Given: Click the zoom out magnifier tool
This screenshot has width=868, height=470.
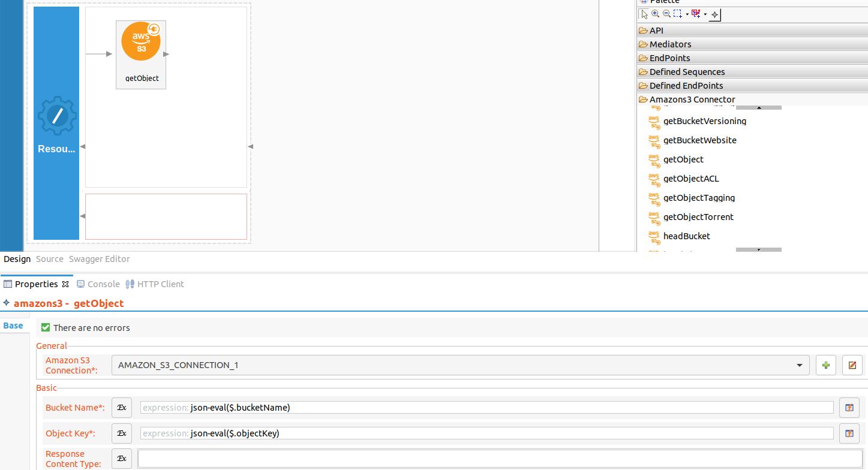Looking at the screenshot, I should point(666,14).
